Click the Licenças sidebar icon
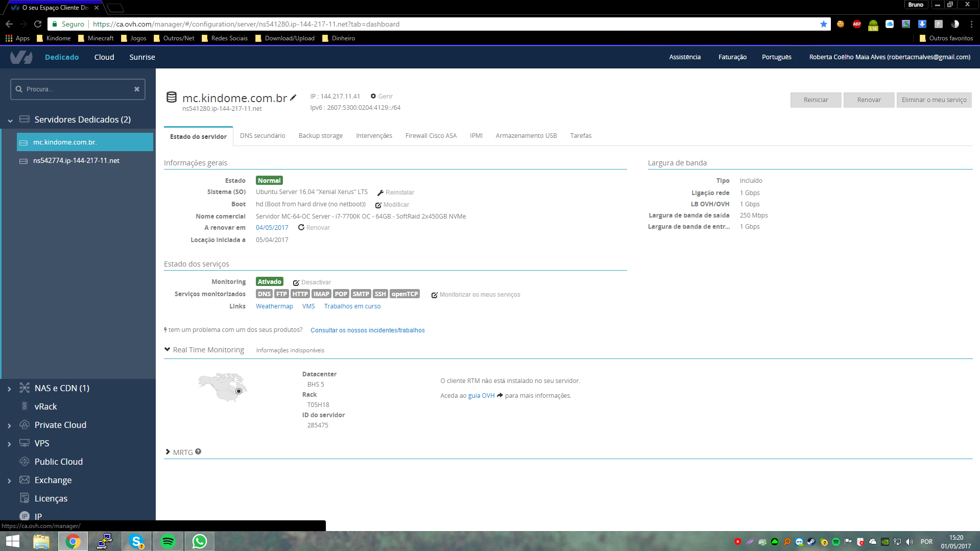Viewport: 980px width, 551px height. point(25,498)
